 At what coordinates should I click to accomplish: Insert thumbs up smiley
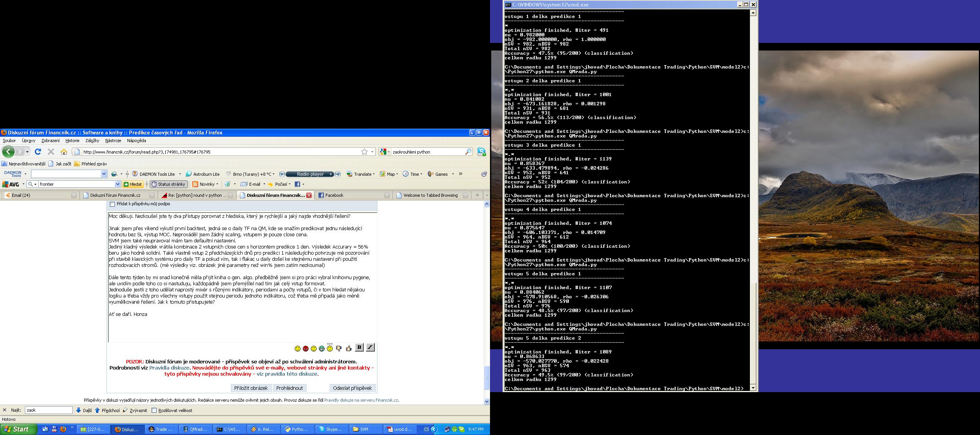[x=348, y=348]
